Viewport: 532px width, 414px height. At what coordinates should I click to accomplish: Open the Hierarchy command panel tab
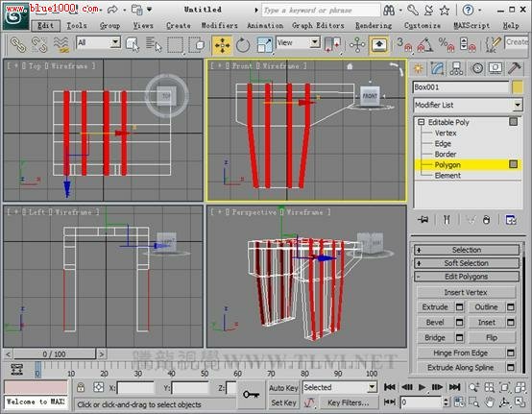click(456, 68)
